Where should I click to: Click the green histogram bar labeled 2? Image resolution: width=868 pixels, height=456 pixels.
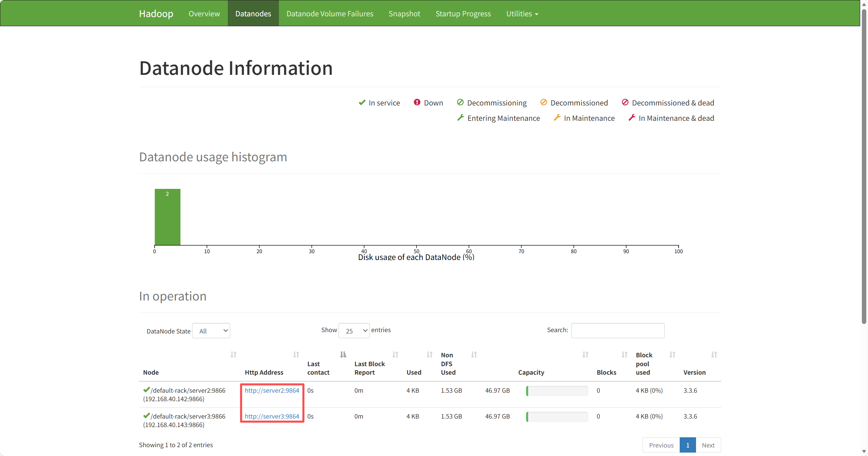pos(168,217)
